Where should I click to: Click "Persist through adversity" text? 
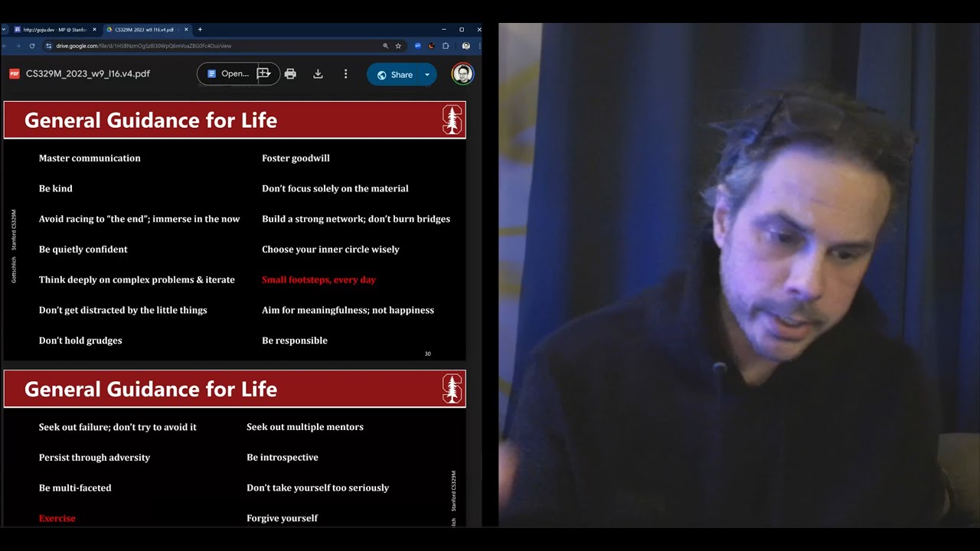94,458
